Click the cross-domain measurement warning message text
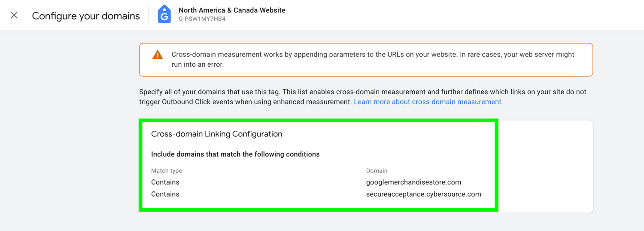 [373, 60]
